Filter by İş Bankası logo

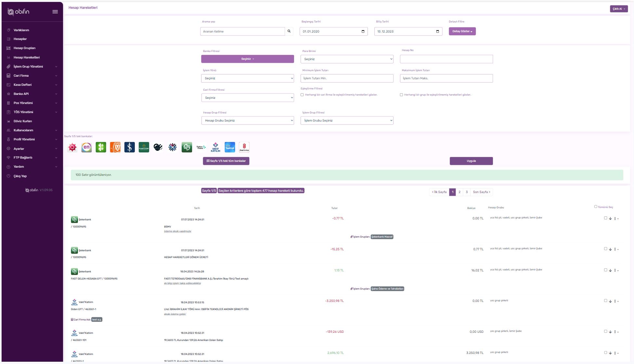(129, 147)
